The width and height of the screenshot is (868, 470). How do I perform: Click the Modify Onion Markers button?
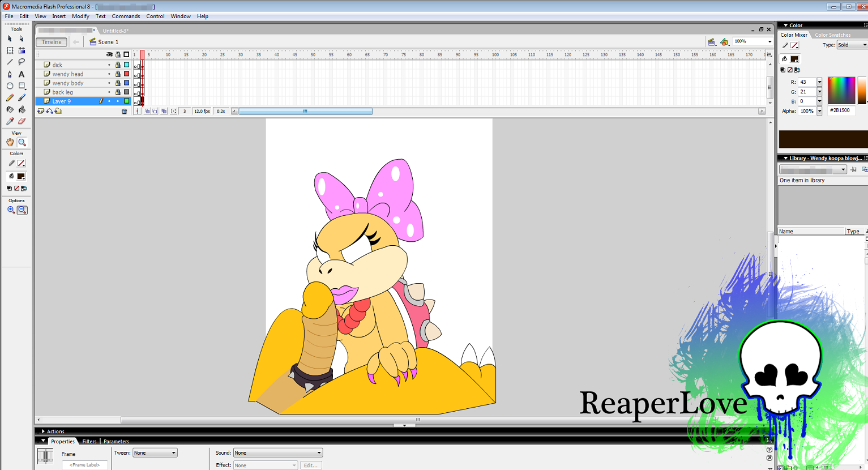pos(173,112)
